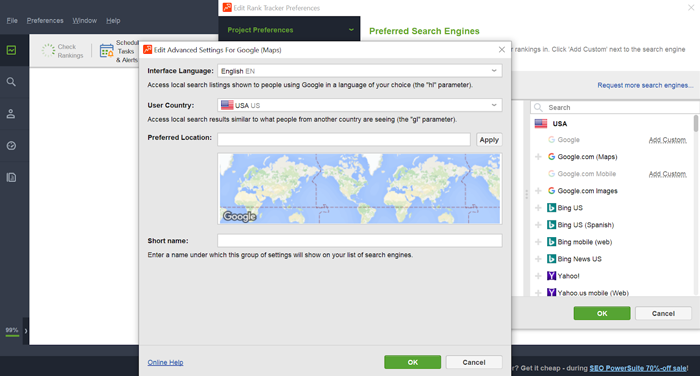The width and height of the screenshot is (700, 376).
Task: Click the Bing logo icon of Bing US
Action: (551, 208)
